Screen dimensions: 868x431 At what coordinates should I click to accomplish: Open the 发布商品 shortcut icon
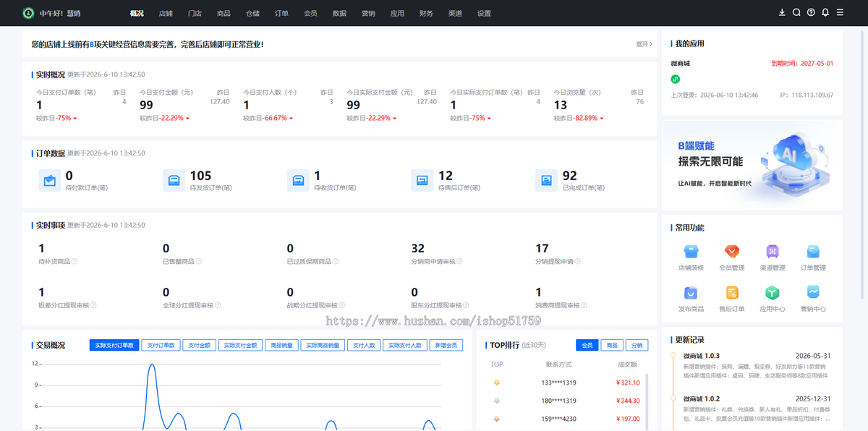point(691,293)
